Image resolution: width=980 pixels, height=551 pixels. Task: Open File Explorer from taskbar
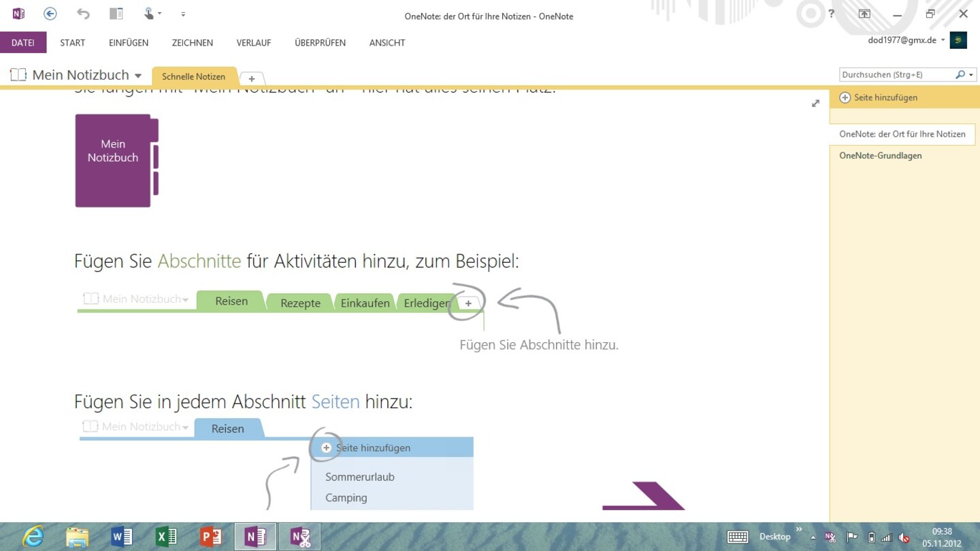(77, 537)
